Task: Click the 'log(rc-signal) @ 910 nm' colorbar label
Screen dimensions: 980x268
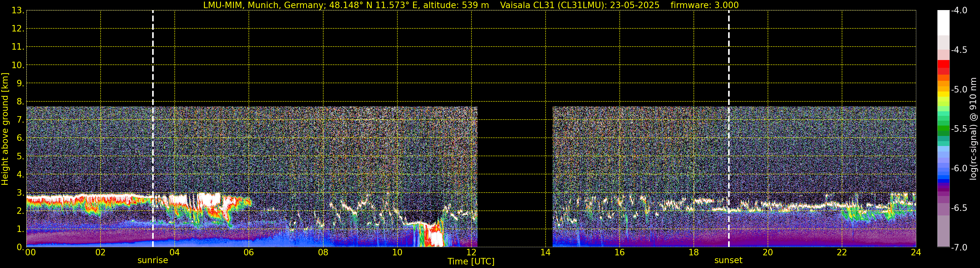Action: point(973,129)
